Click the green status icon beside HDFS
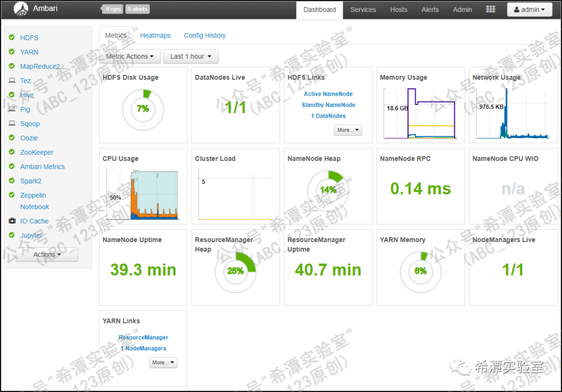 tap(12, 37)
